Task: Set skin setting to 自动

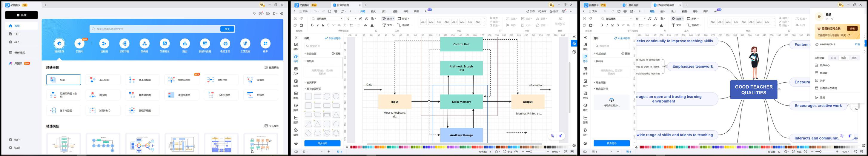Action: pyautogui.click(x=833, y=58)
